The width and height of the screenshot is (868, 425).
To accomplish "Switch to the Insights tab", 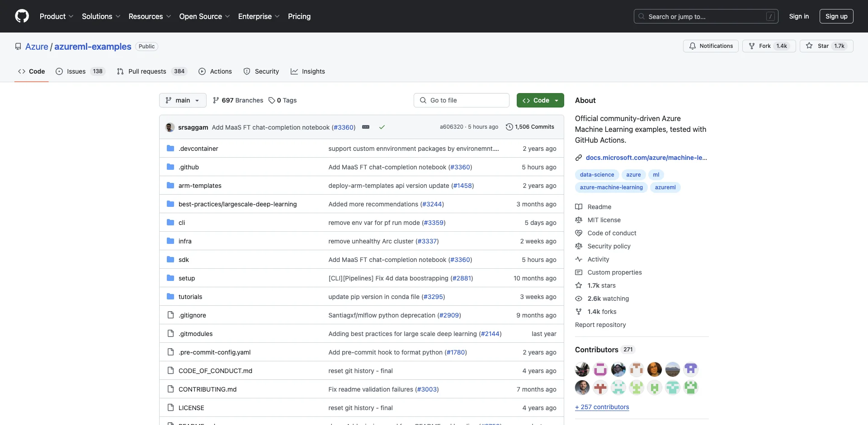I will pyautogui.click(x=308, y=71).
